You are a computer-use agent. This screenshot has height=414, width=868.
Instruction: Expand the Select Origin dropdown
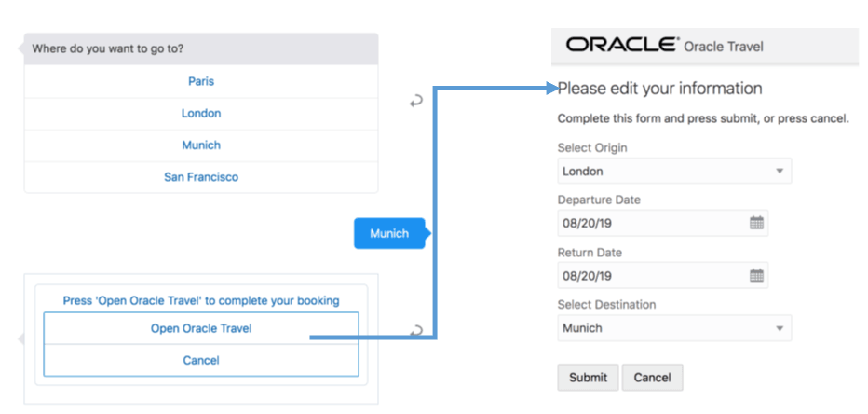coord(779,172)
